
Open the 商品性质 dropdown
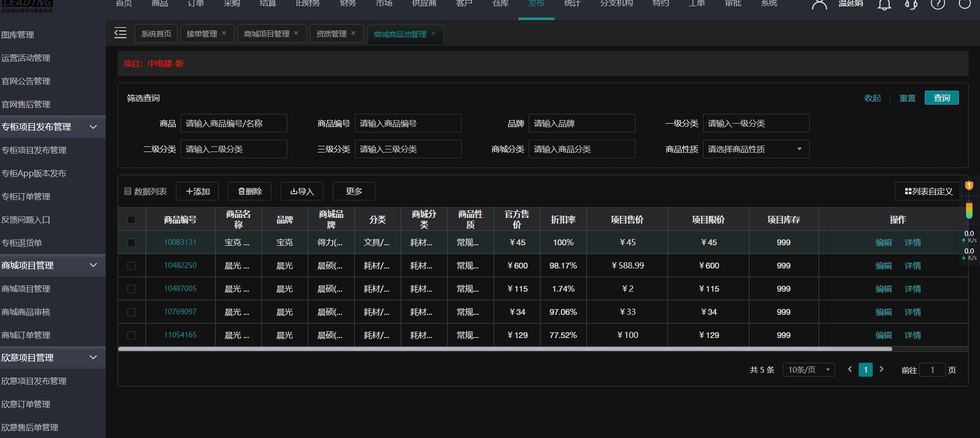click(x=756, y=149)
